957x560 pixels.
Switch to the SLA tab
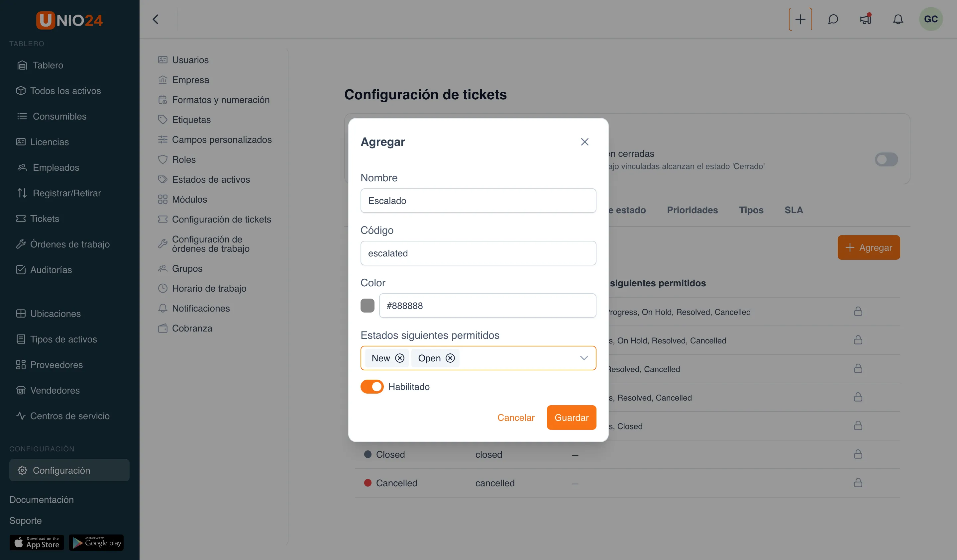click(794, 210)
